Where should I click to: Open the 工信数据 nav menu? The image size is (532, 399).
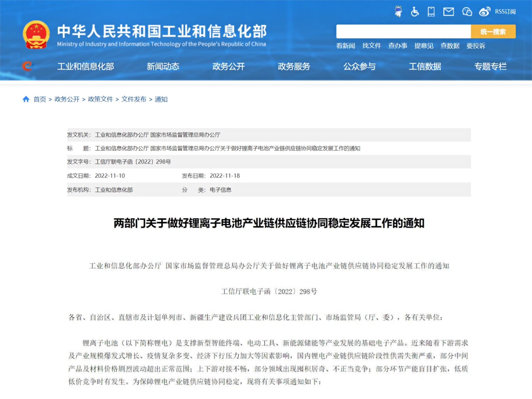(425, 66)
